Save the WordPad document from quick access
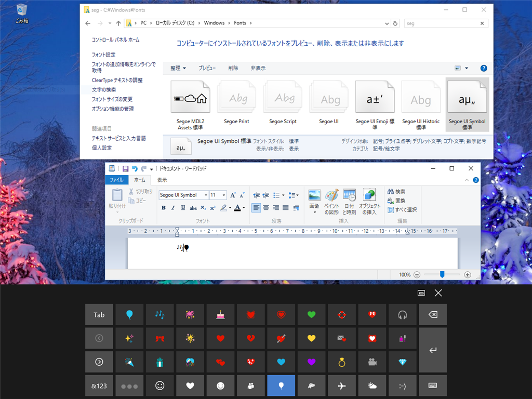The width and height of the screenshot is (532, 399). [x=125, y=169]
